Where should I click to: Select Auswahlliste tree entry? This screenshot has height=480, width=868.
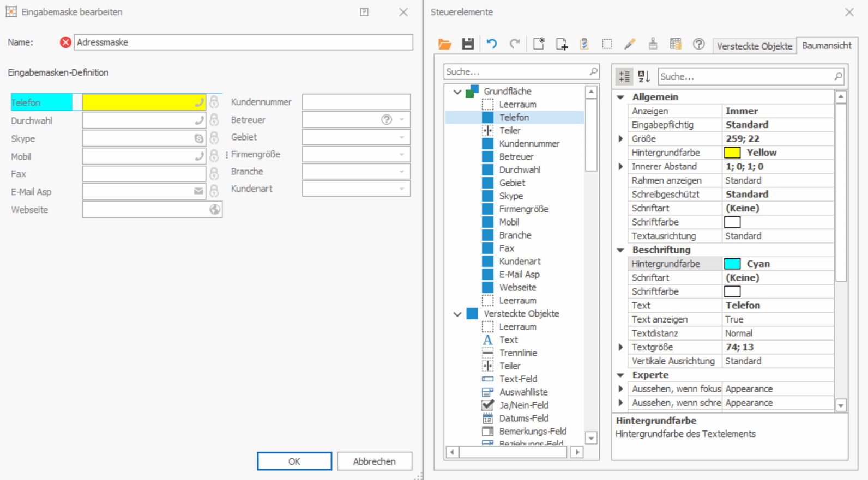pos(523,392)
